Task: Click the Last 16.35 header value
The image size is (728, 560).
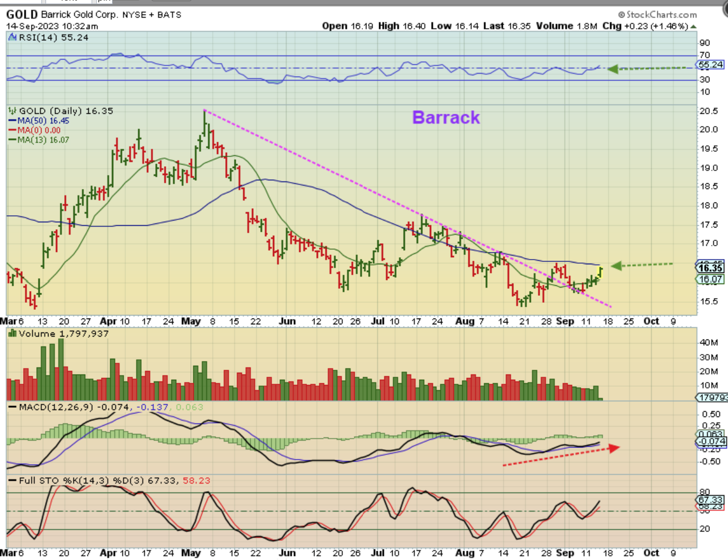Action: (506, 26)
